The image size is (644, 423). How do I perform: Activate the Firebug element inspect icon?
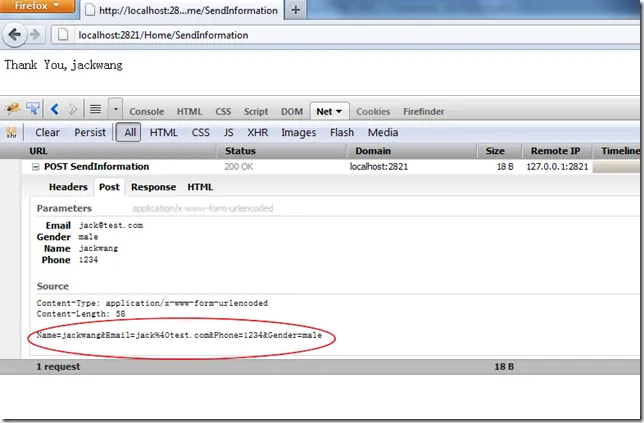33,109
